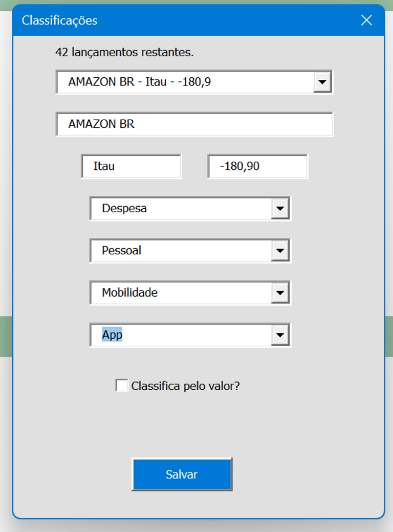Click the Salvar button

(x=182, y=474)
